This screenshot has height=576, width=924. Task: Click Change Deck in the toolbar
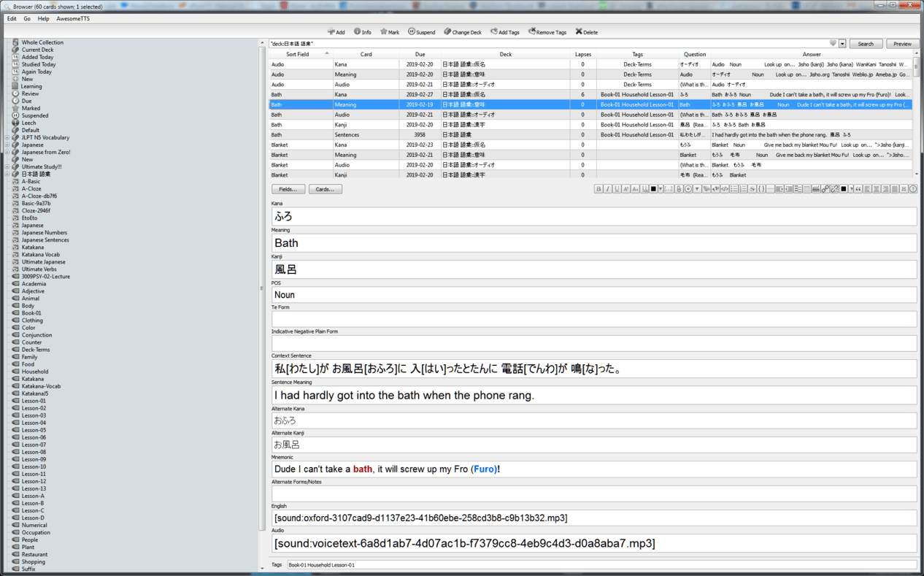coord(463,32)
